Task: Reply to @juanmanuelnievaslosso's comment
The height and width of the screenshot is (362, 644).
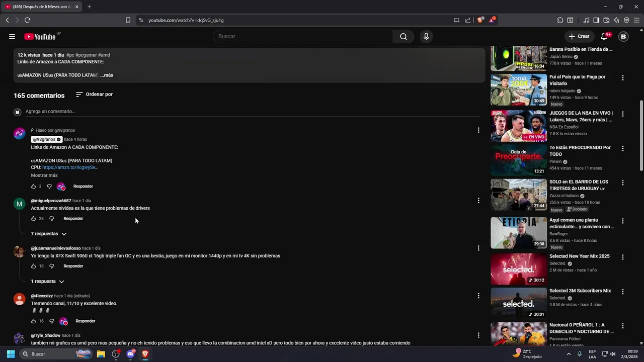Action: (x=73, y=266)
